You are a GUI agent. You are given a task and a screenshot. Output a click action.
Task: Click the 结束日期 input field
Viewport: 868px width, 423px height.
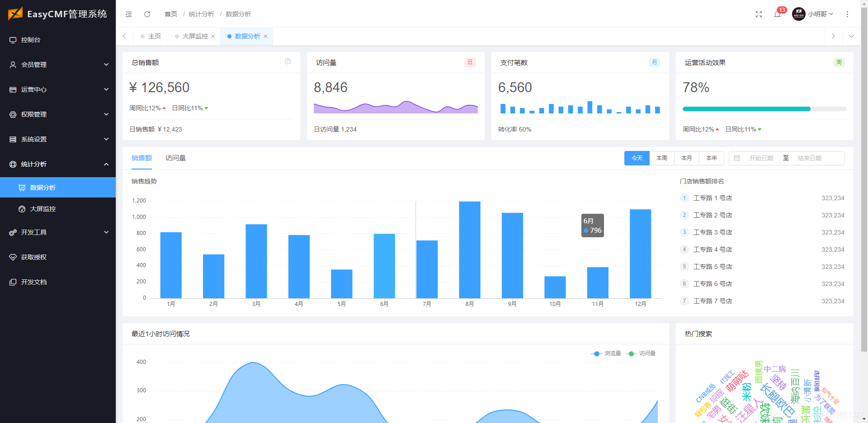tap(810, 158)
